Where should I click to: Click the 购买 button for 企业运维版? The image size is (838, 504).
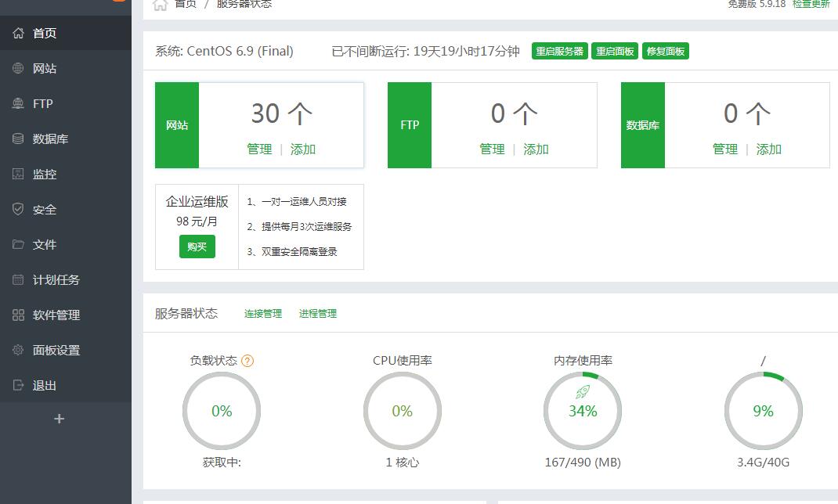(x=197, y=247)
